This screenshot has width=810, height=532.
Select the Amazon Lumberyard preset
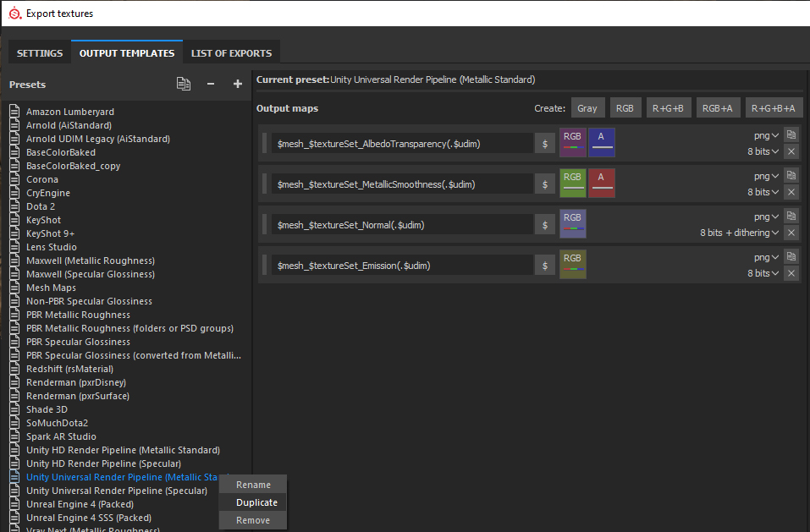[69, 112]
